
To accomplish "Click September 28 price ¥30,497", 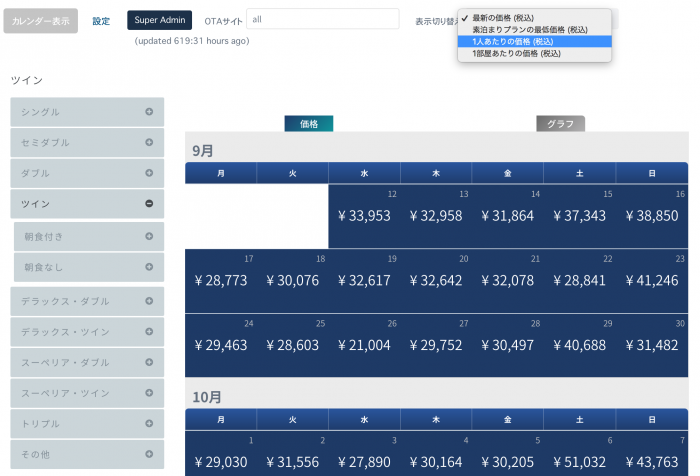I will point(508,345).
